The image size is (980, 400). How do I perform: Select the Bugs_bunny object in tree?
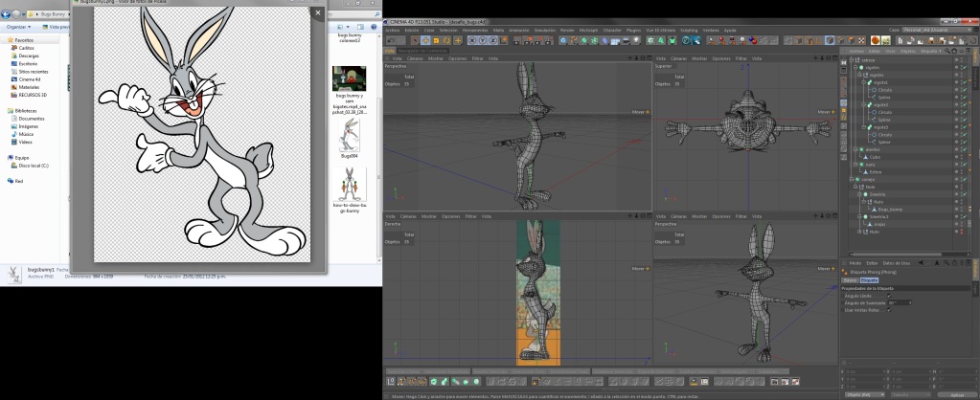click(x=890, y=210)
